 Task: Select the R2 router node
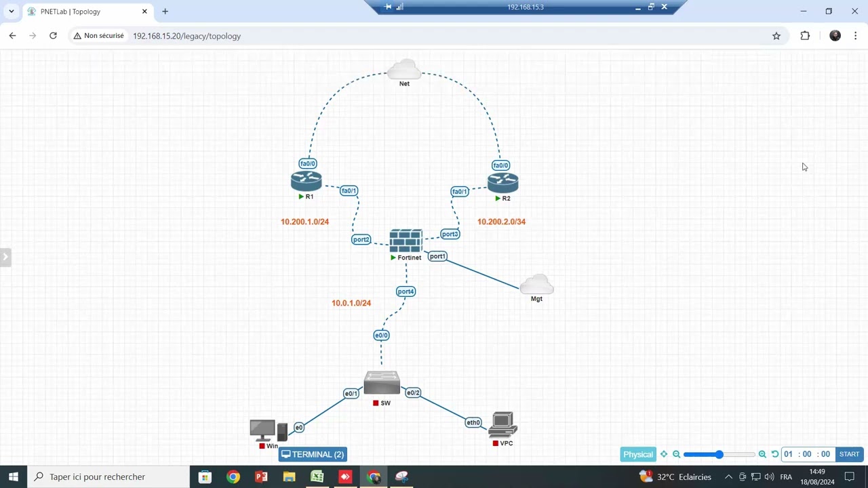(502, 183)
